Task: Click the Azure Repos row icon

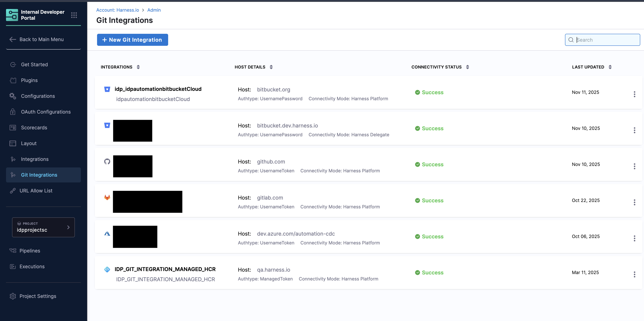Action: (107, 234)
